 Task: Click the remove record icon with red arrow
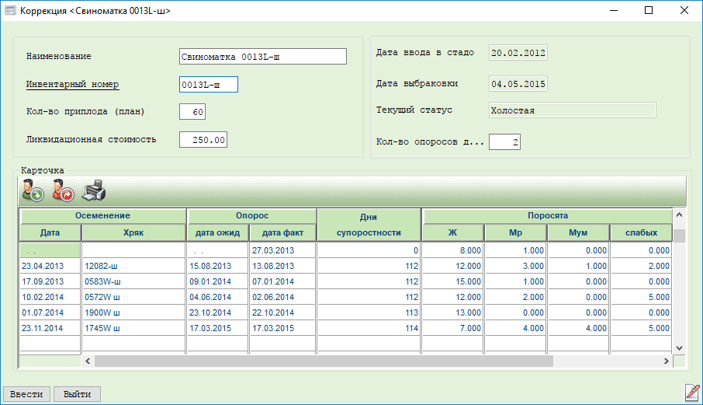pyautogui.click(x=62, y=191)
